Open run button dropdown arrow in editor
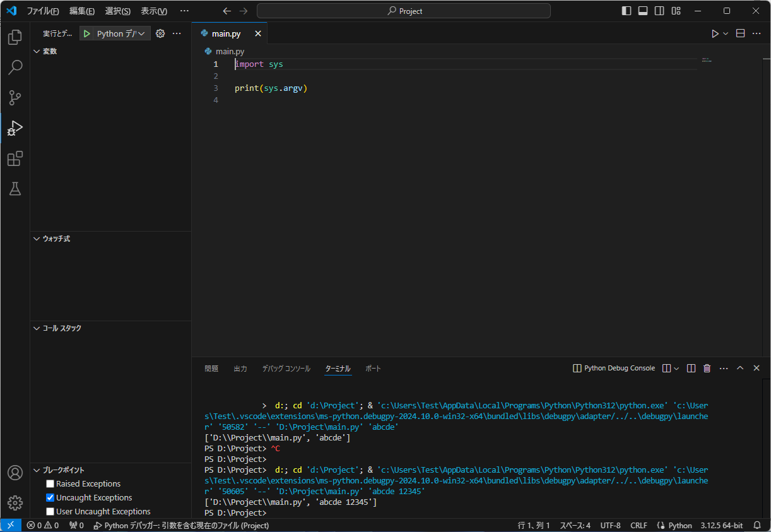This screenshot has height=532, width=771. pyautogui.click(x=726, y=33)
